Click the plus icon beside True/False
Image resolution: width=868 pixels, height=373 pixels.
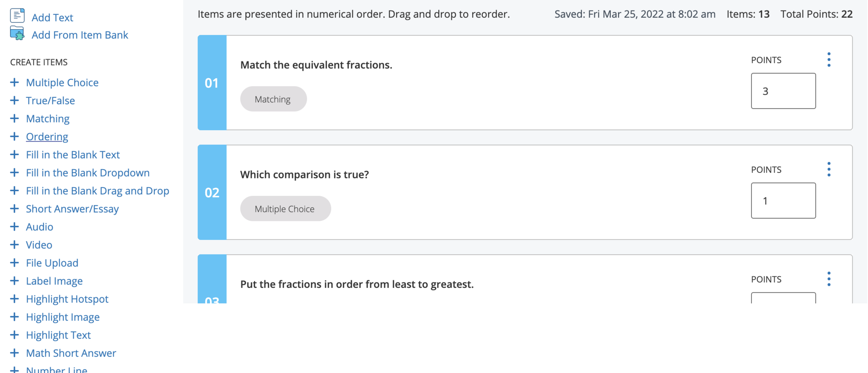click(14, 100)
